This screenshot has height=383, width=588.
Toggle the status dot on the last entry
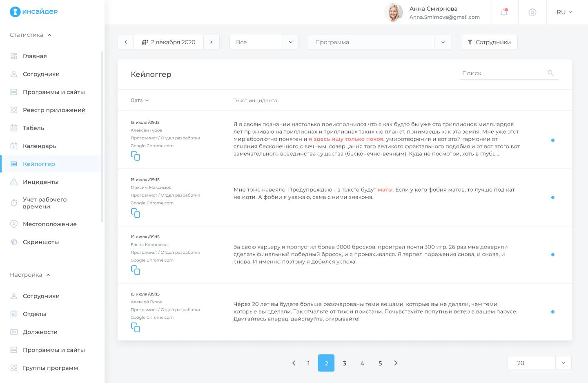coord(553,312)
